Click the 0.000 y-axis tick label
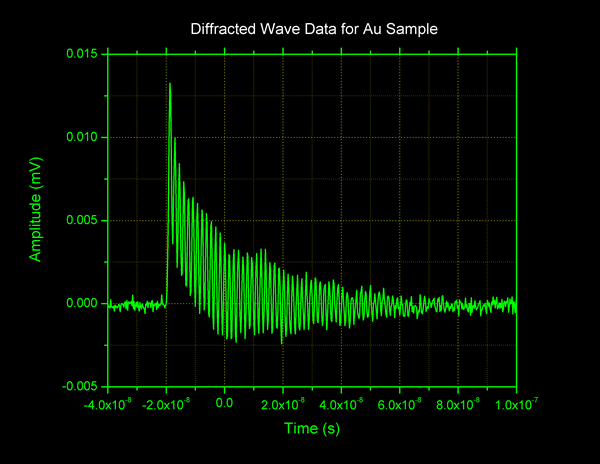Screen dimensions: 600x464 82,303
